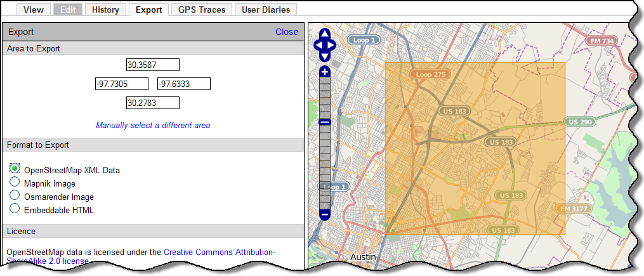Click the Licence section heading

coord(21,231)
